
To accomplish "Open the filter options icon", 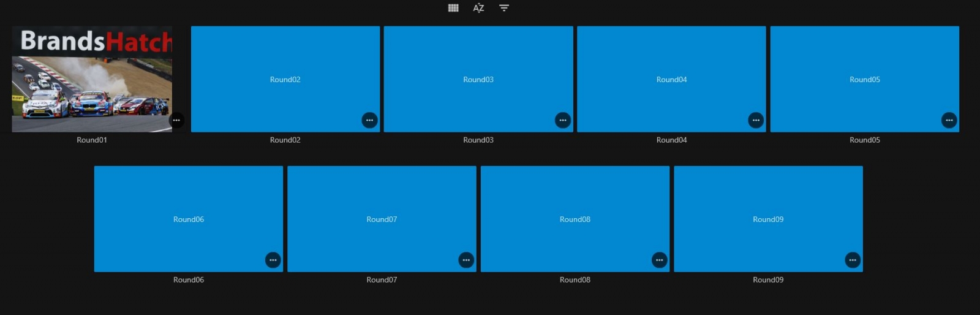I will pyautogui.click(x=503, y=8).
